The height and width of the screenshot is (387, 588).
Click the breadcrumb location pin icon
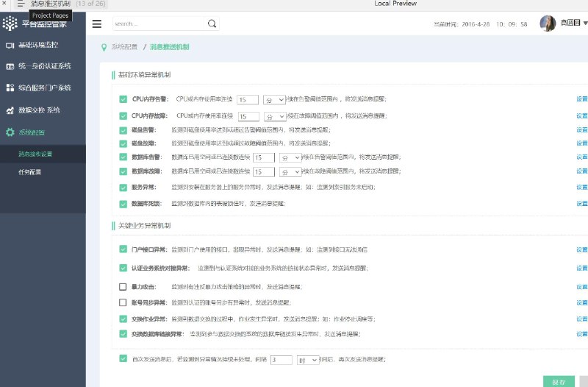(x=104, y=47)
